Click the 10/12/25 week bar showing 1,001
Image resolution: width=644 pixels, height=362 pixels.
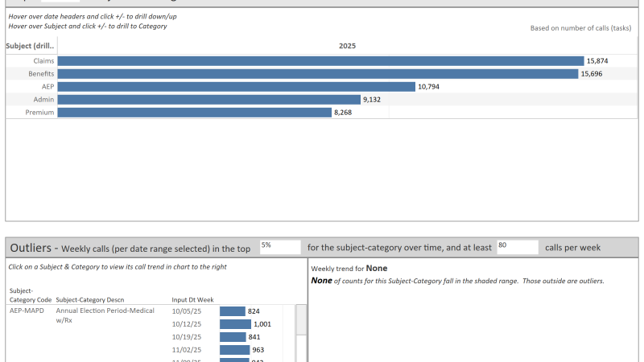(235, 324)
